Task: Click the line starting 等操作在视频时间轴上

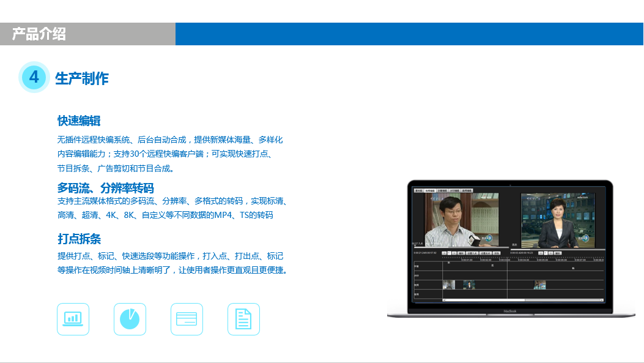Action: 172,270
